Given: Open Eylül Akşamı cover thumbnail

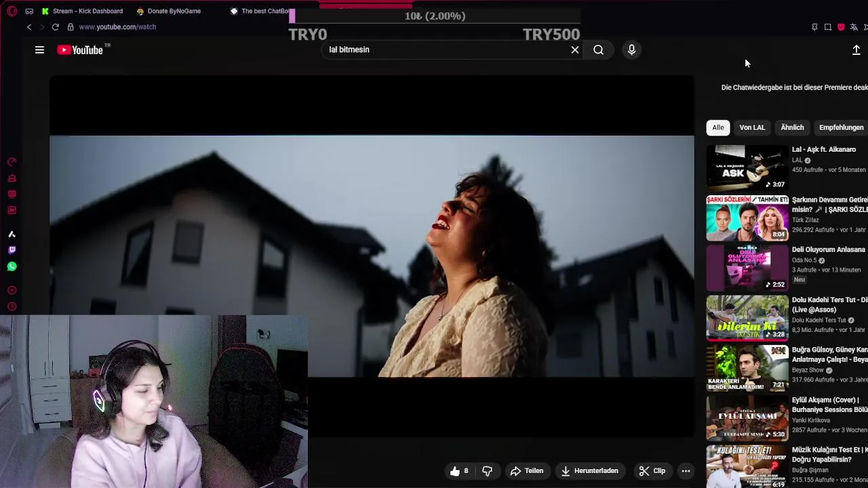Looking at the screenshot, I should [747, 418].
